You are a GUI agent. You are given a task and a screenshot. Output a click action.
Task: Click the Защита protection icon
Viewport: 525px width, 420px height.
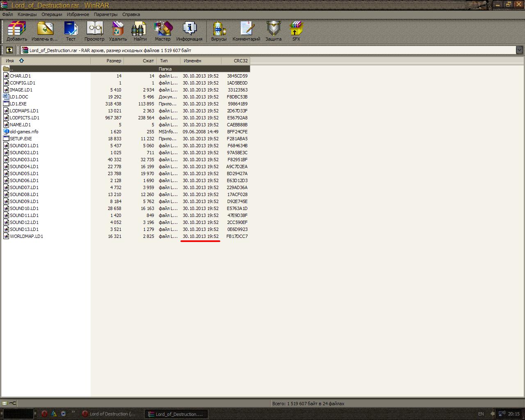(x=274, y=31)
